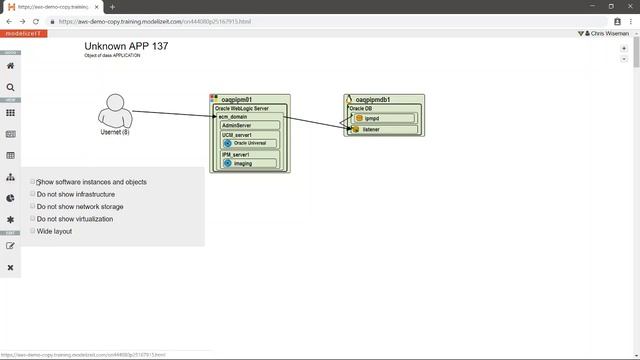Click the plus zoom-in button

[624, 49]
